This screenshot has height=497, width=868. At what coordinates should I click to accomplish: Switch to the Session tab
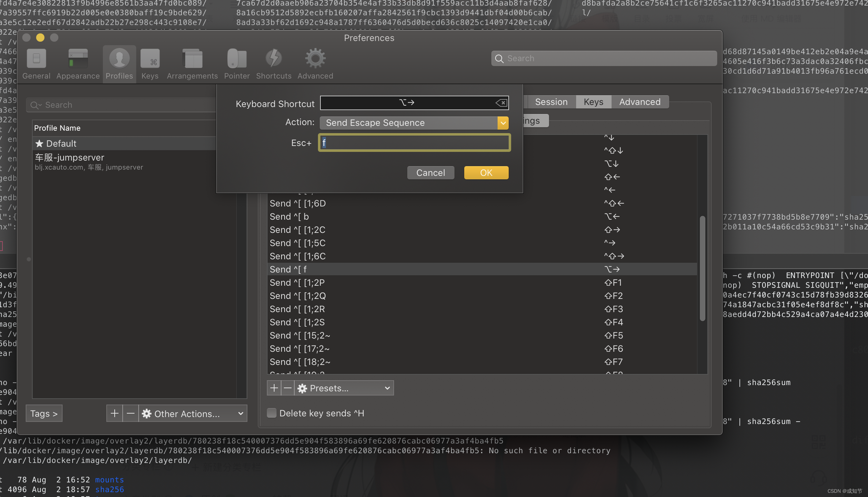[x=551, y=102]
